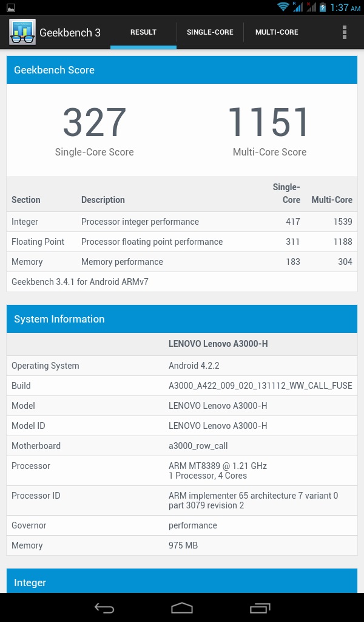Tap the Processor ARM MT8389 row
The height and width of the screenshot is (622, 364).
(182, 471)
